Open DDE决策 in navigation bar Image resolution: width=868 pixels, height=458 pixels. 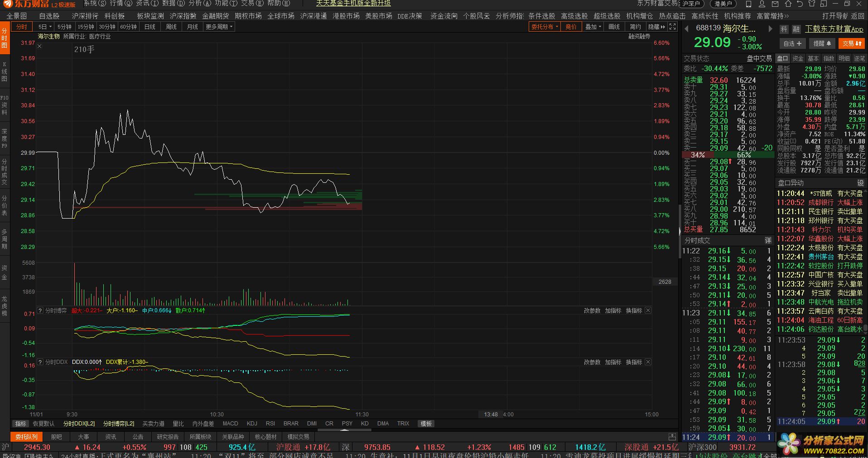pos(410,16)
